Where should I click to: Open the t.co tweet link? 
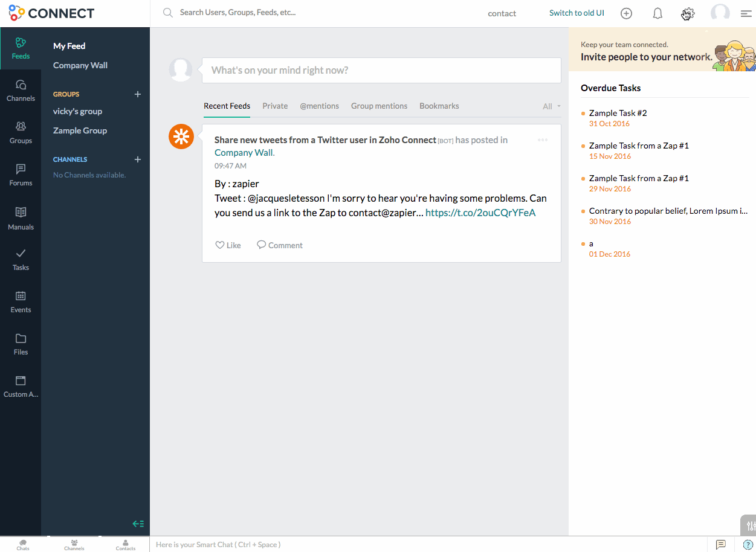tap(480, 213)
